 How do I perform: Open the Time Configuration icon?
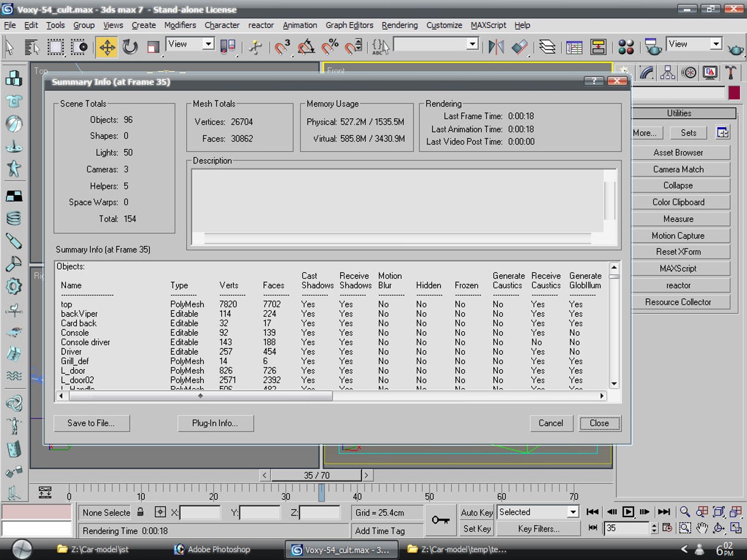coord(667,528)
